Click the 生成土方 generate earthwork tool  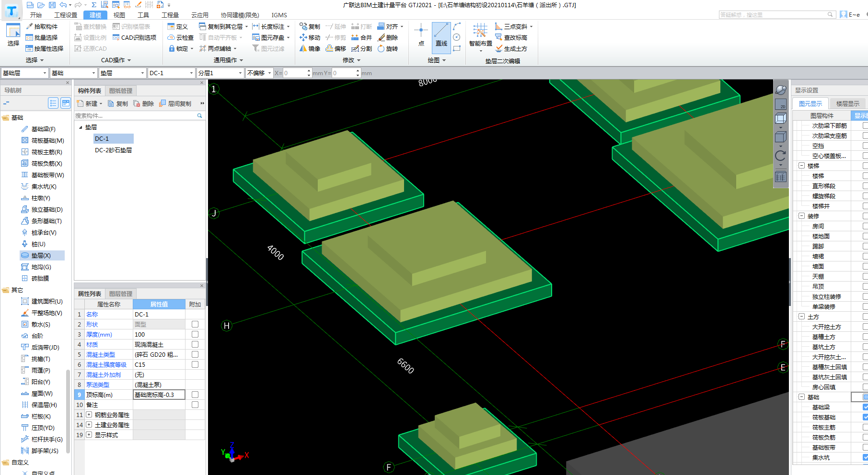pyautogui.click(x=511, y=48)
